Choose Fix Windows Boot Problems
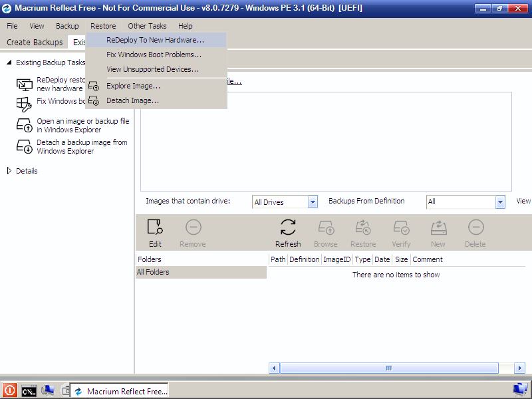Image resolution: width=532 pixels, height=399 pixels. (x=156, y=55)
